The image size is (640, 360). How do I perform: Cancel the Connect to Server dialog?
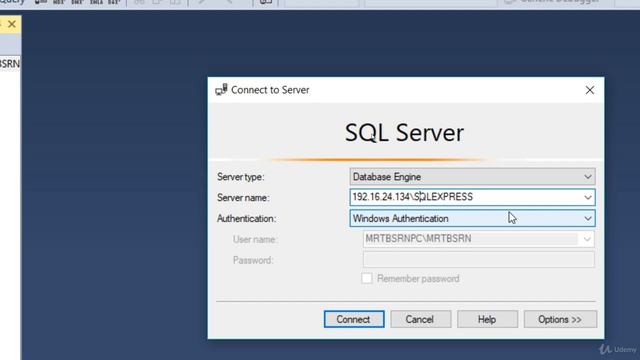420,319
